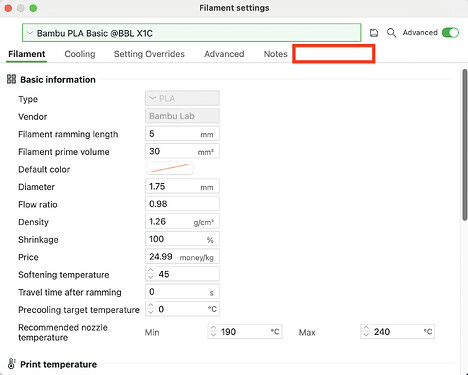Pick the Default color swatch
The height and width of the screenshot is (375, 468).
click(170, 168)
